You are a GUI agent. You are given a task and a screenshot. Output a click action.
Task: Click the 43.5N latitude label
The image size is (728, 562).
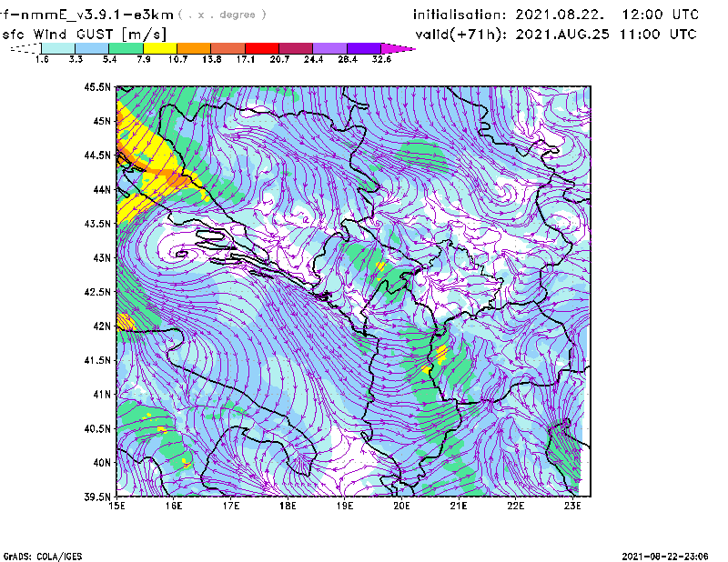[97, 224]
